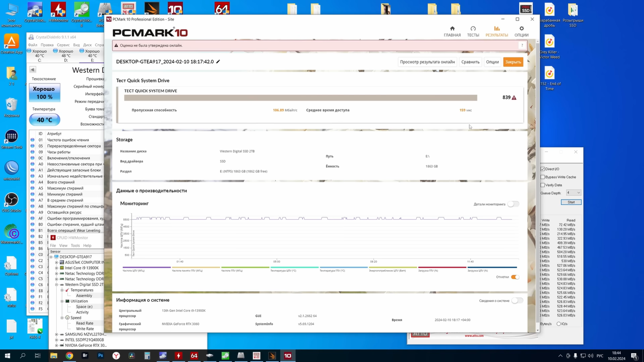The image size is (644, 362).
Task: Enable the Детали мониторинга toggle
Action: (x=513, y=204)
